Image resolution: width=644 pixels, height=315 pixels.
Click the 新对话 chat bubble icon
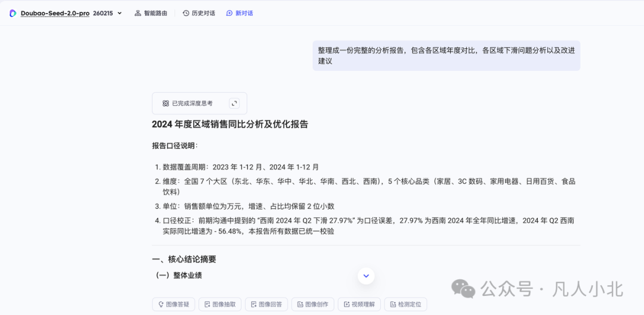coord(230,13)
